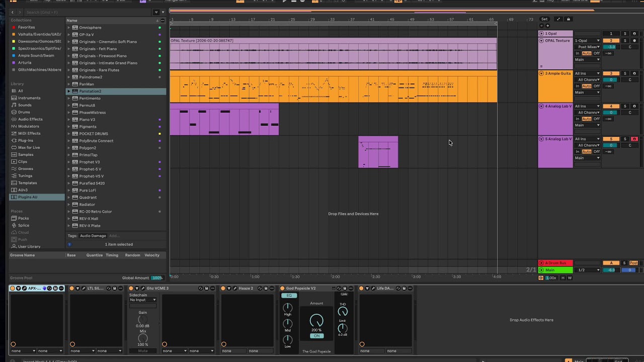644x362 pixels.
Task: Click the browser preview icon in status row
Action: [69, 244]
